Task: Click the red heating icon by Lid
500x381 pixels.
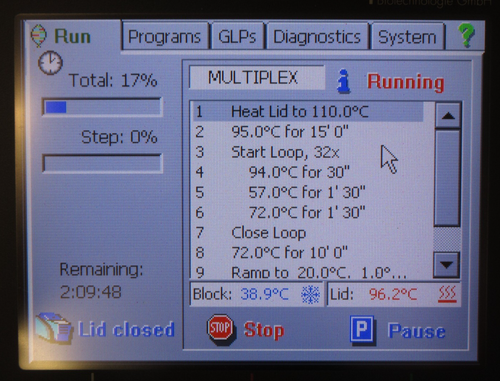Action: point(447,294)
